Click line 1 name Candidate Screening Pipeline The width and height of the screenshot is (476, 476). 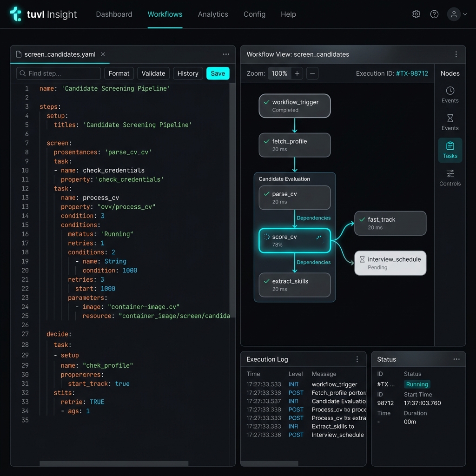(105, 88)
